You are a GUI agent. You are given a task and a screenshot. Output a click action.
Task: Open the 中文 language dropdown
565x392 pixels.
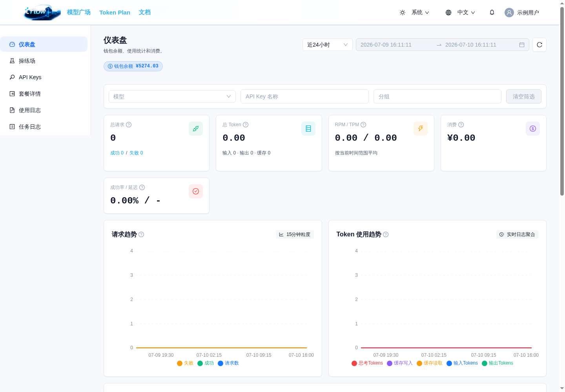(466, 13)
